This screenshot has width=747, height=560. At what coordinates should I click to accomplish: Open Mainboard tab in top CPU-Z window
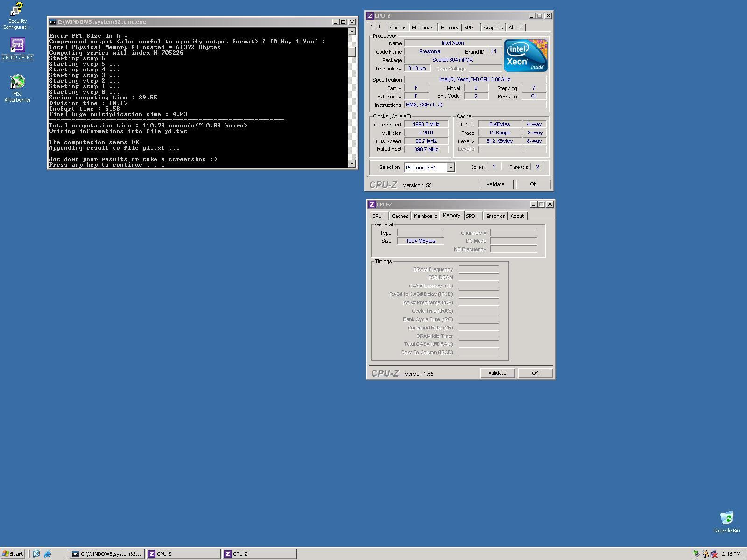(423, 28)
